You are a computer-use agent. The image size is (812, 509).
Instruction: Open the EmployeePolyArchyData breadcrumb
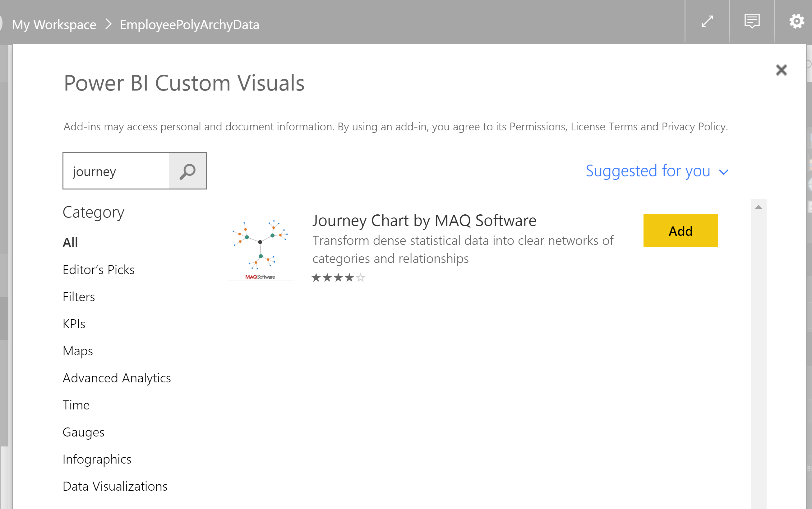(x=189, y=25)
